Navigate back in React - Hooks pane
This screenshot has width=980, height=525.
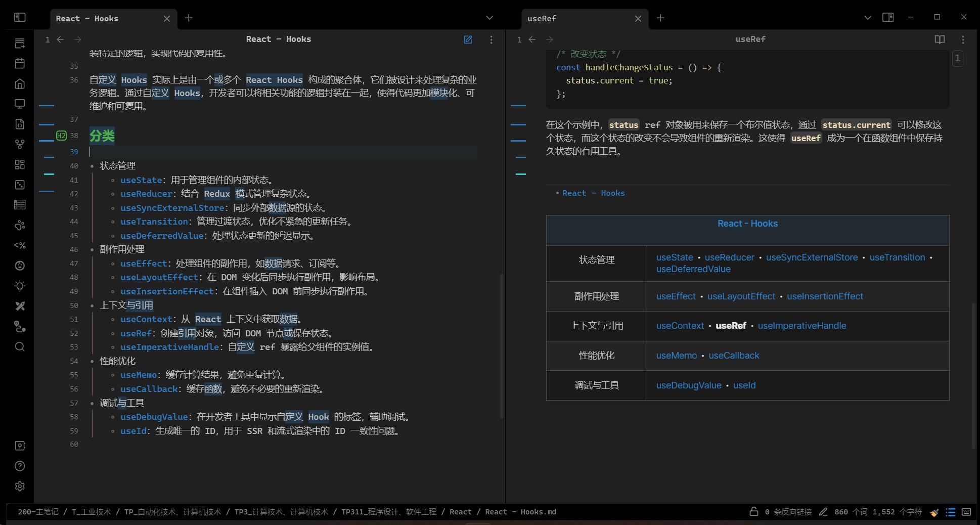[x=60, y=39]
